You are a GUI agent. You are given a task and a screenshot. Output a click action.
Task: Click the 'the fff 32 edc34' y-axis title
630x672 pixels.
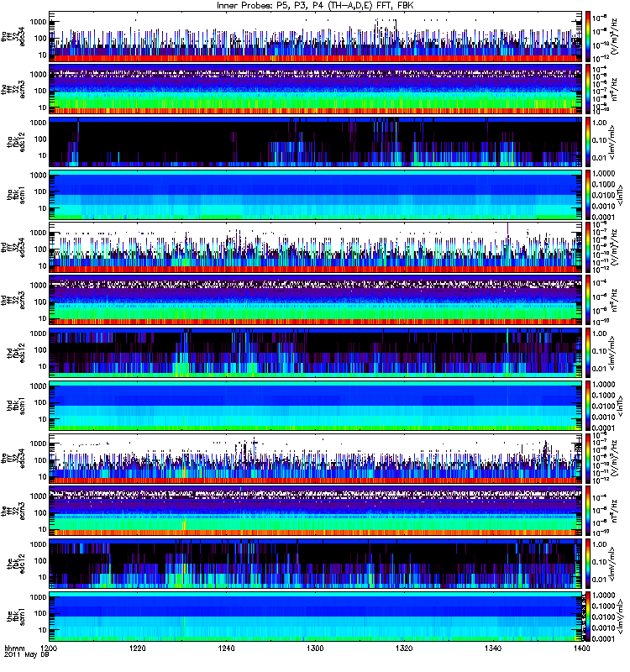13,459
